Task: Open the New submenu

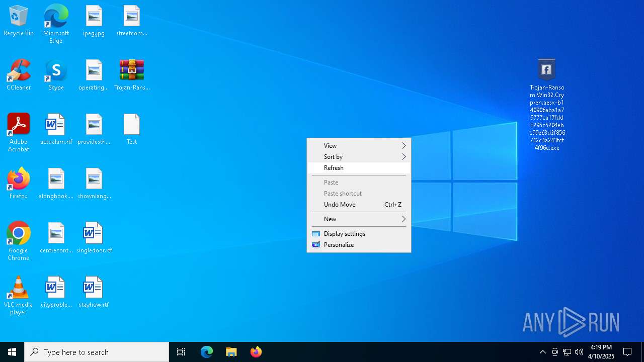Action: click(x=359, y=219)
